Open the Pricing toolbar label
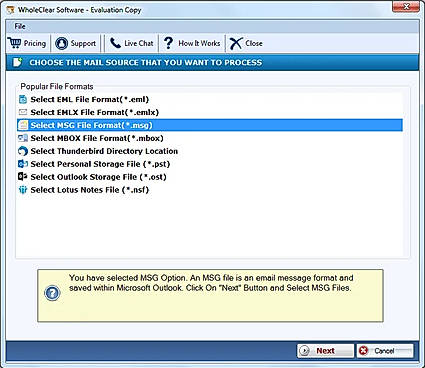The width and height of the screenshot is (425, 368). click(35, 43)
